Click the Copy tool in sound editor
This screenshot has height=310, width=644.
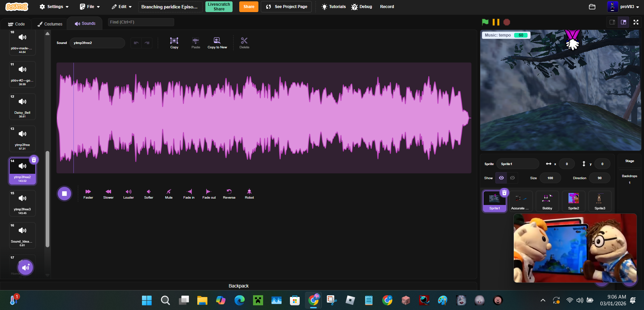click(x=174, y=43)
